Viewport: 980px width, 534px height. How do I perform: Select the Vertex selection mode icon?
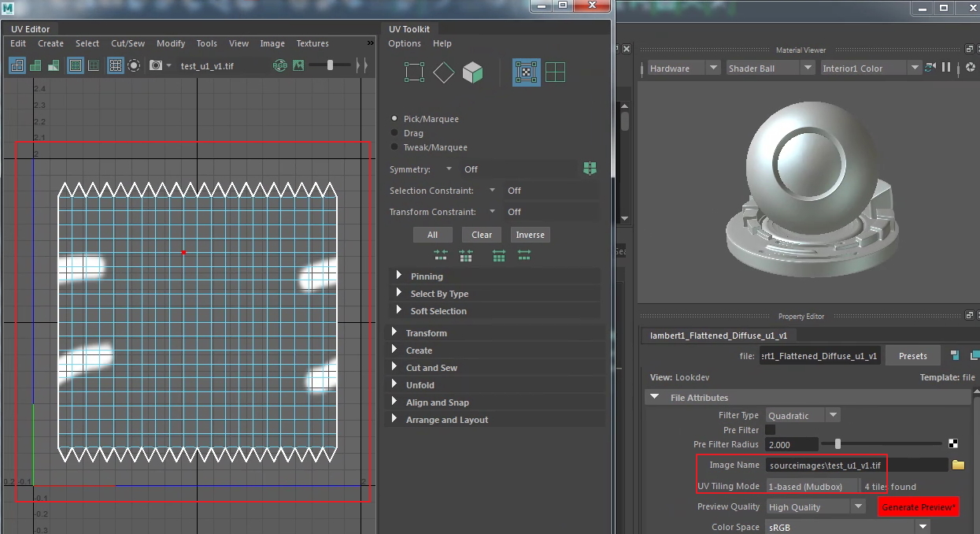pos(414,72)
